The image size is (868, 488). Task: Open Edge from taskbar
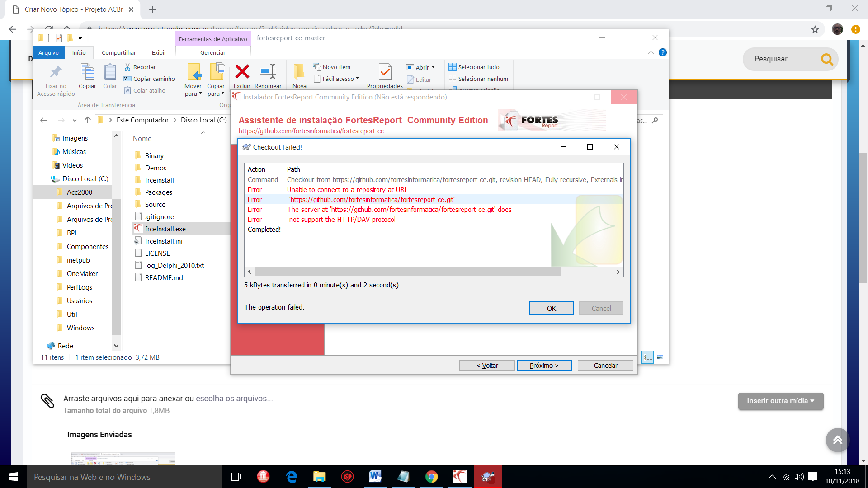tap(292, 477)
